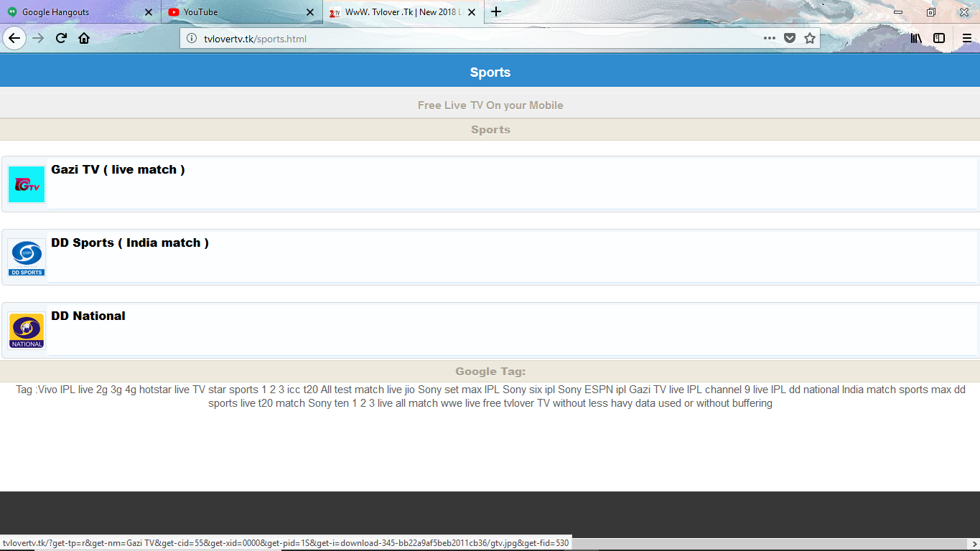Close the YouTube tab

click(310, 12)
